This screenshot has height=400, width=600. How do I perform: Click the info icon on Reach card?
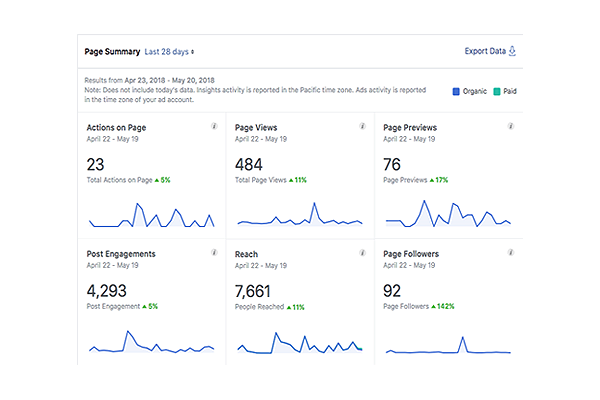pos(361,254)
